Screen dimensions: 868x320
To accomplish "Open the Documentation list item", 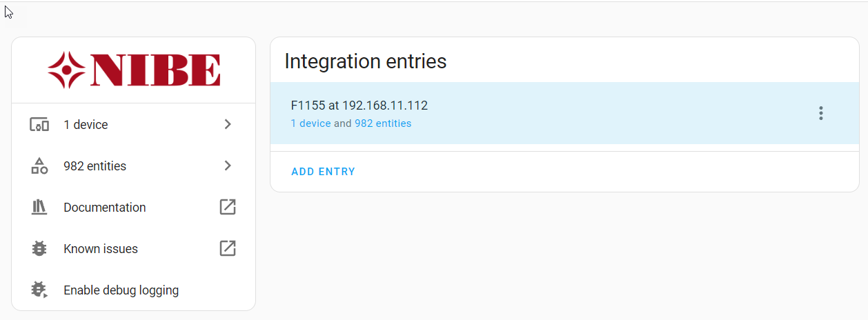I will (105, 208).
